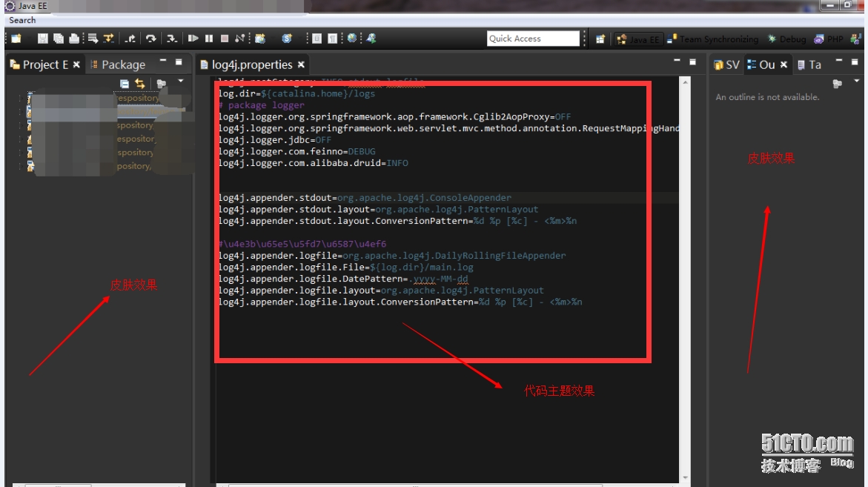This screenshot has height=487, width=868.
Task: Open the Outline view menu dropdown
Action: (856, 82)
